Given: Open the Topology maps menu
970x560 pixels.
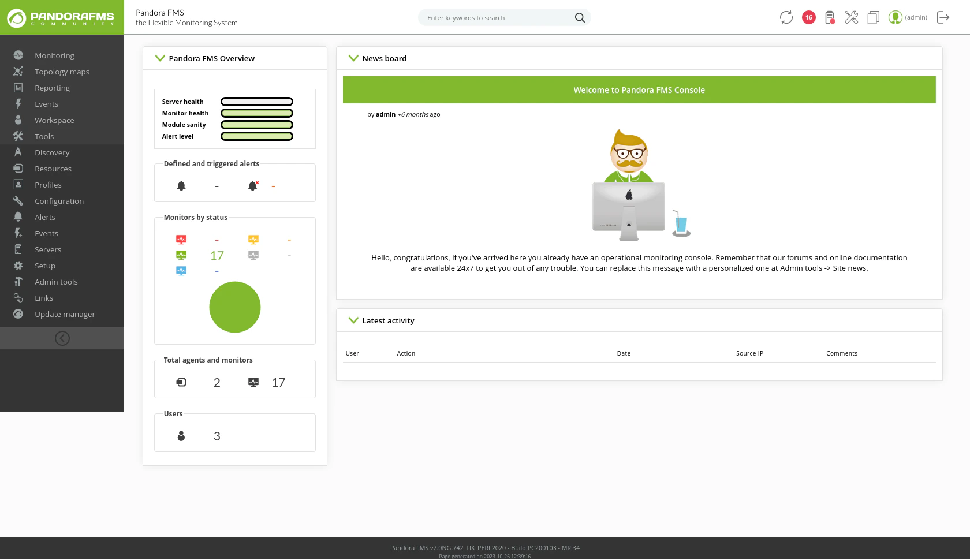Looking at the screenshot, I should 62,72.
